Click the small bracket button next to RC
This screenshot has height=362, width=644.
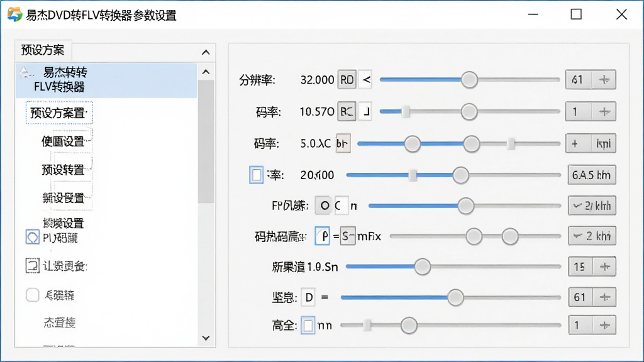pyautogui.click(x=365, y=112)
